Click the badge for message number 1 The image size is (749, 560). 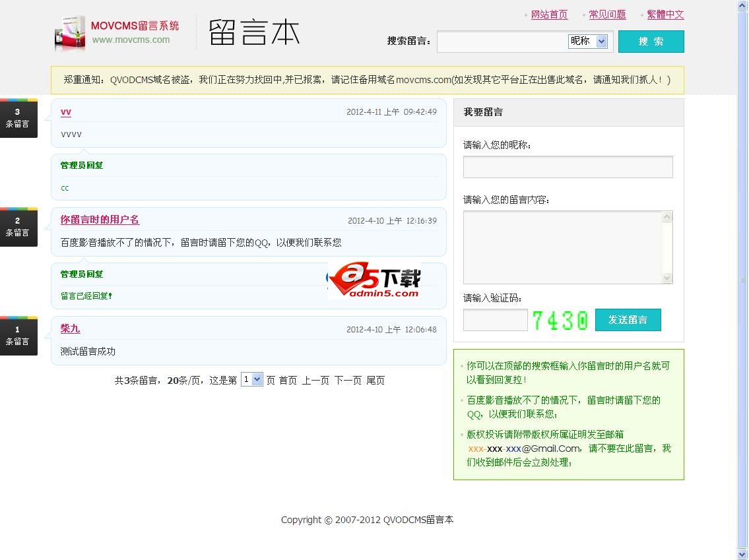(x=18, y=336)
